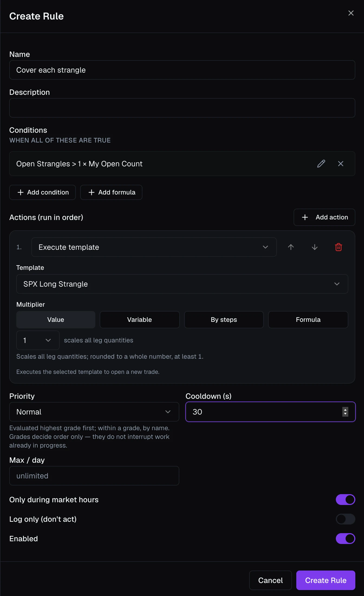Viewport: 364px width, 596px height.
Task: Cancel rule creation
Action: coord(271,580)
